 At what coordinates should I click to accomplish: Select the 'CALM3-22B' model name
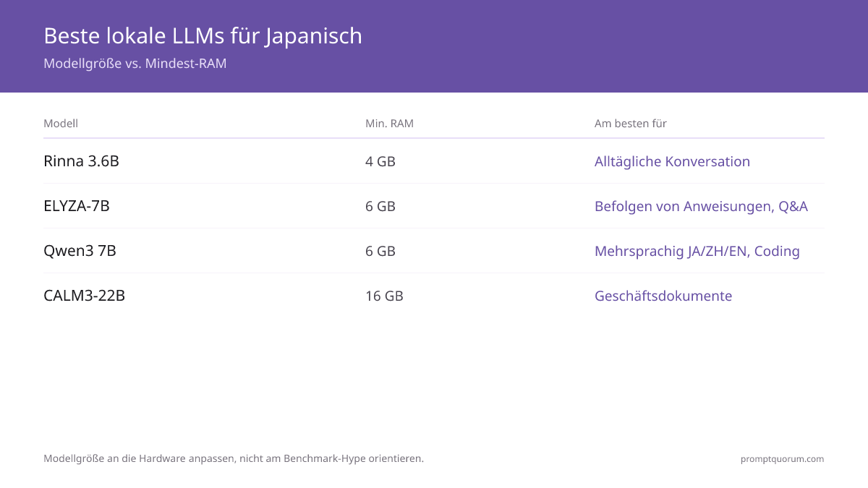(84, 296)
